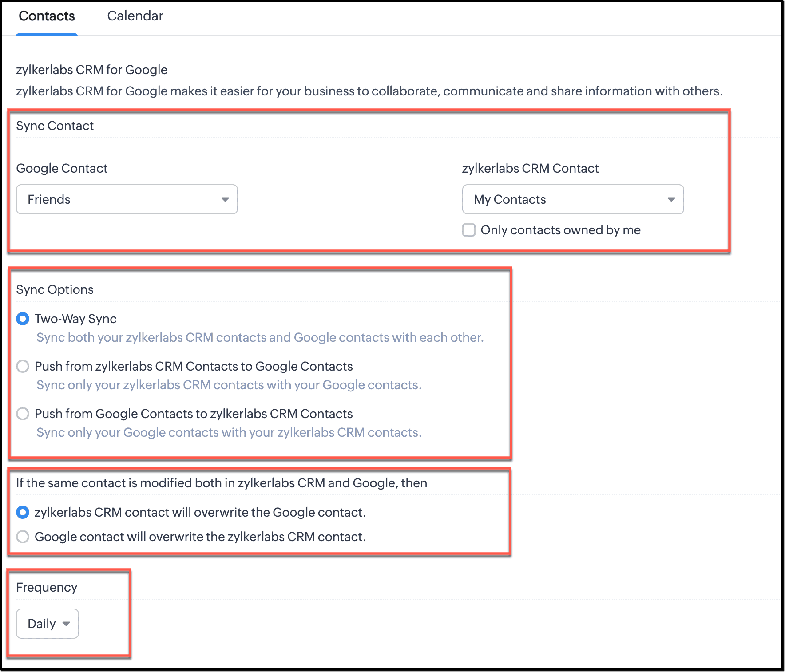The image size is (785, 672).
Task: Tick 'Only contacts owned by me' checkbox
Action: click(469, 230)
